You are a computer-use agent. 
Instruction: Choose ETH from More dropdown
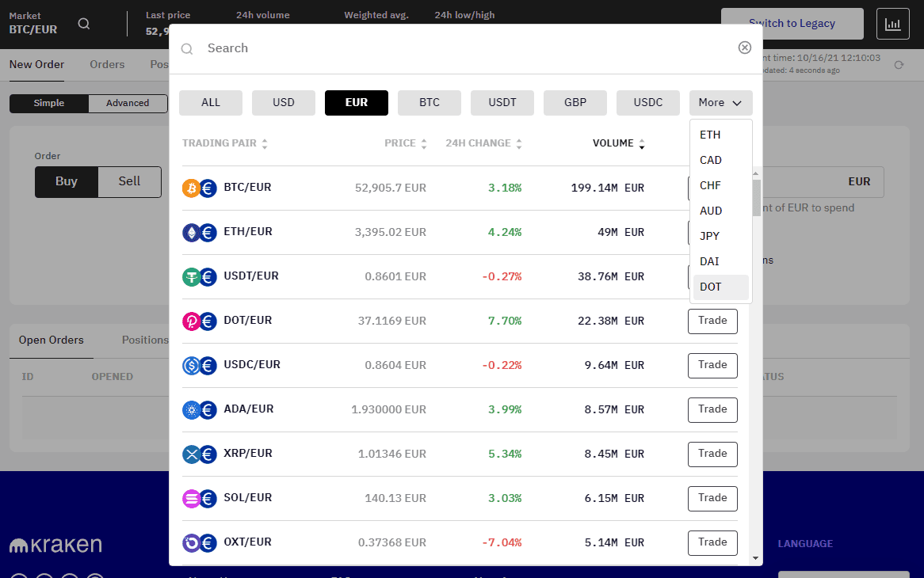tap(720, 135)
